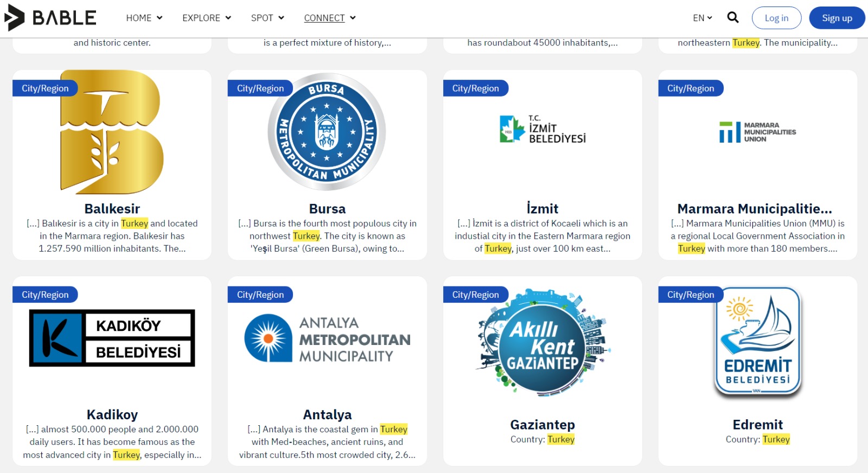Open the Kadikoy title link

click(x=112, y=415)
